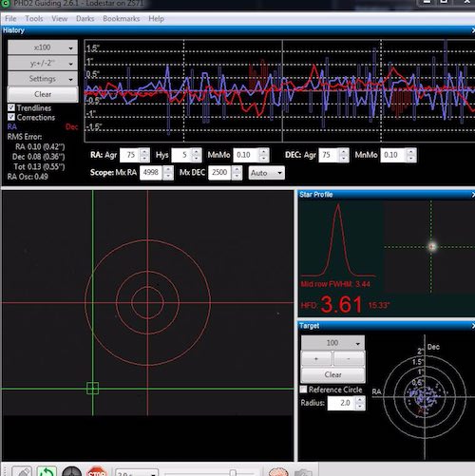The width and height of the screenshot is (475, 476).
Task: Click the blue RA legend label
Action: point(12,126)
